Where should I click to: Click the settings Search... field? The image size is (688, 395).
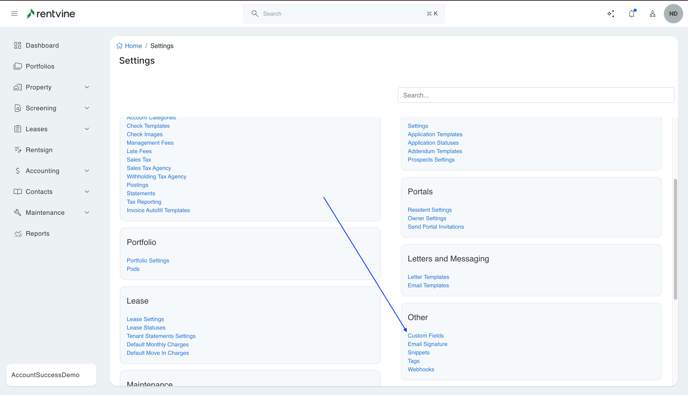pos(536,95)
